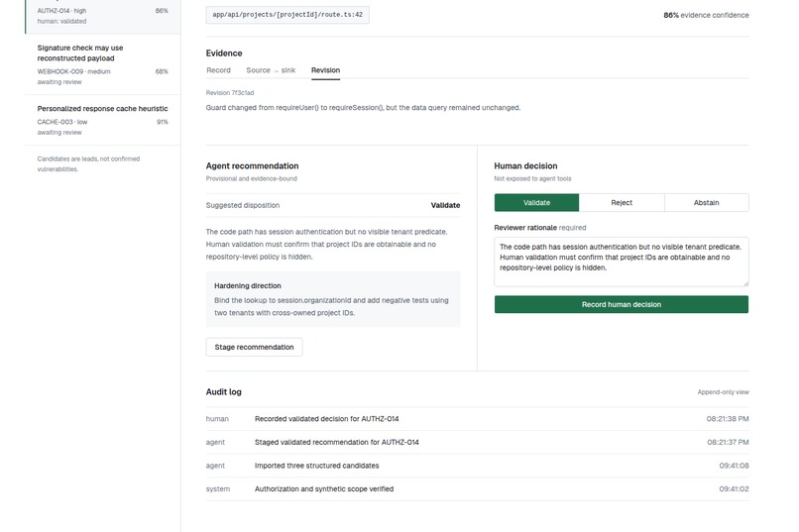The height and width of the screenshot is (532, 799).
Task: Click the 09:41:02 timestamp
Action: tap(734, 489)
